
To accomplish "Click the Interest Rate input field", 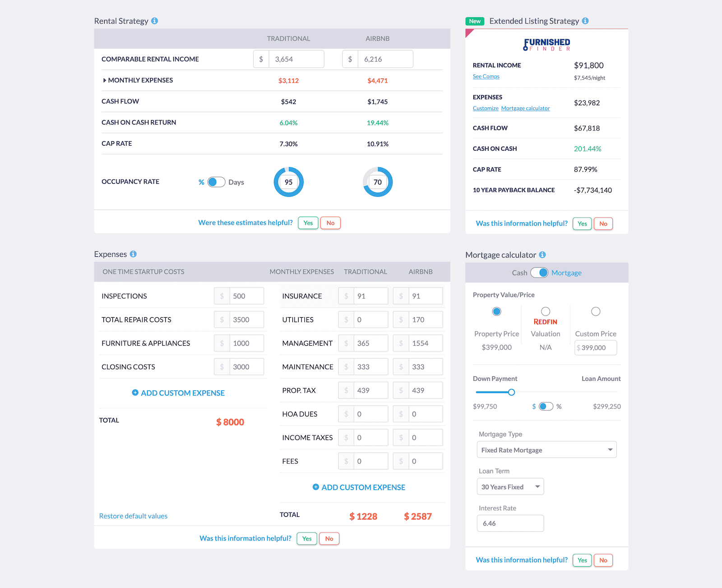I will pos(510,523).
